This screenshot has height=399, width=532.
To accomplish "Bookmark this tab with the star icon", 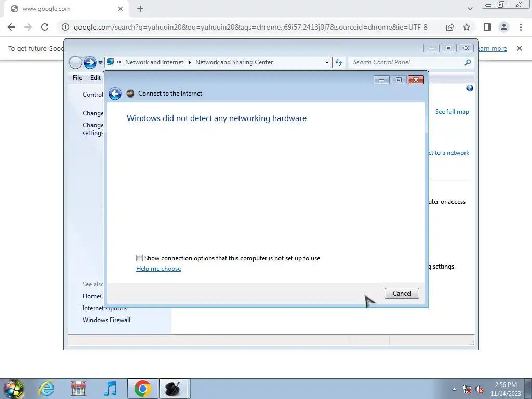I will (x=467, y=27).
